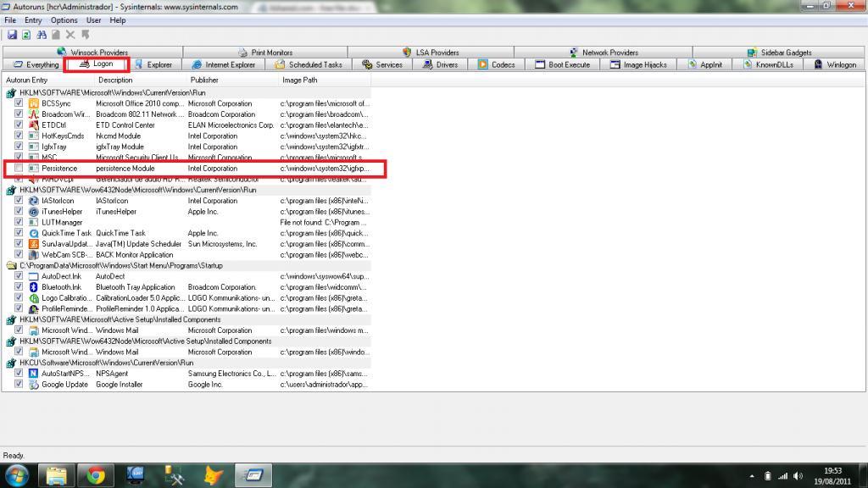Open the File menu
Screen dimensions: 868x488
pos(10,20)
